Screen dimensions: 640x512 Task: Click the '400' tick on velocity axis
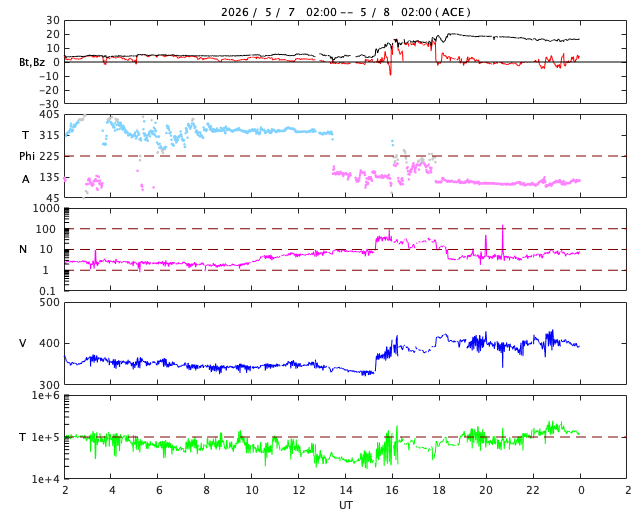49,343
